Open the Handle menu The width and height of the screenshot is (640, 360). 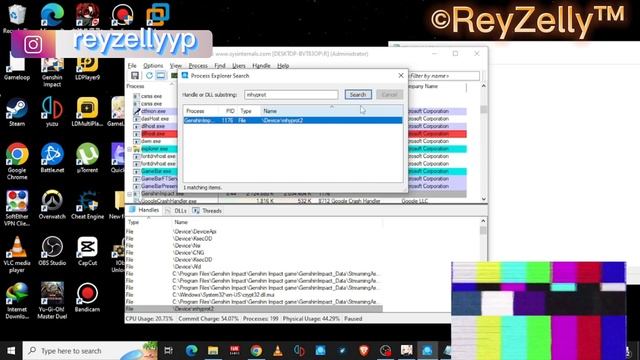tap(261, 66)
